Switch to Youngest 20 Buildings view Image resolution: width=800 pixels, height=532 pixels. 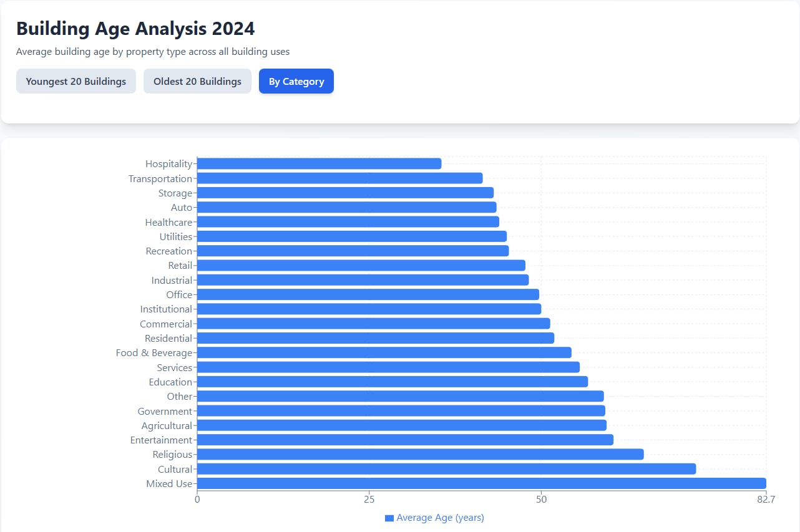pos(76,81)
